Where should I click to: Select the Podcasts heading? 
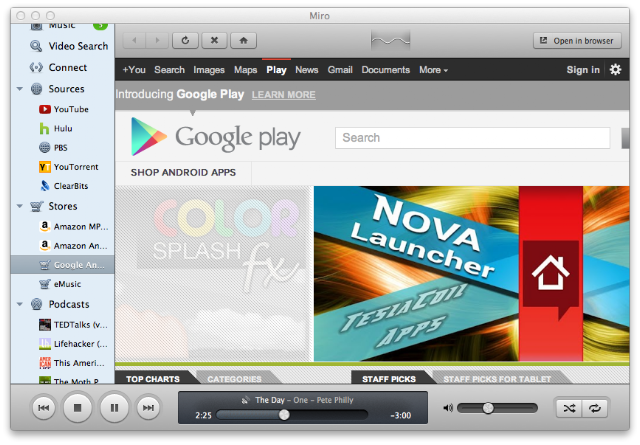coord(69,304)
